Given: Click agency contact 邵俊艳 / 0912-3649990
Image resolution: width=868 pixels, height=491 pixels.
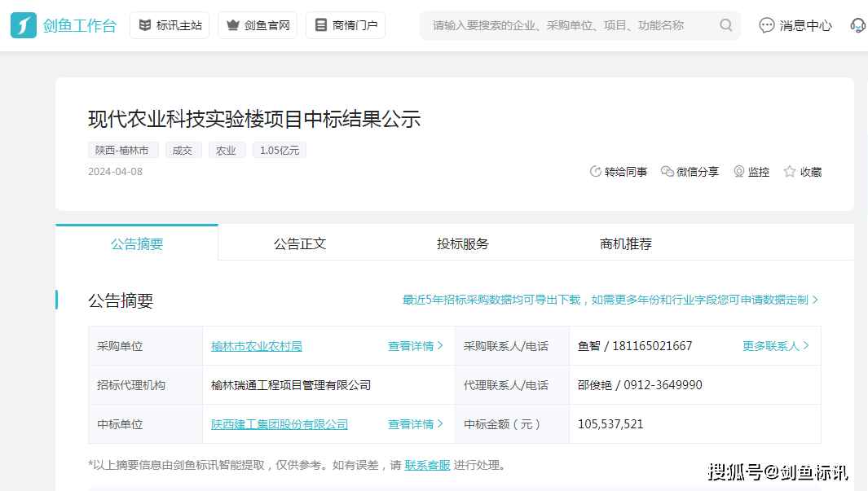Looking at the screenshot, I should pyautogui.click(x=640, y=385).
